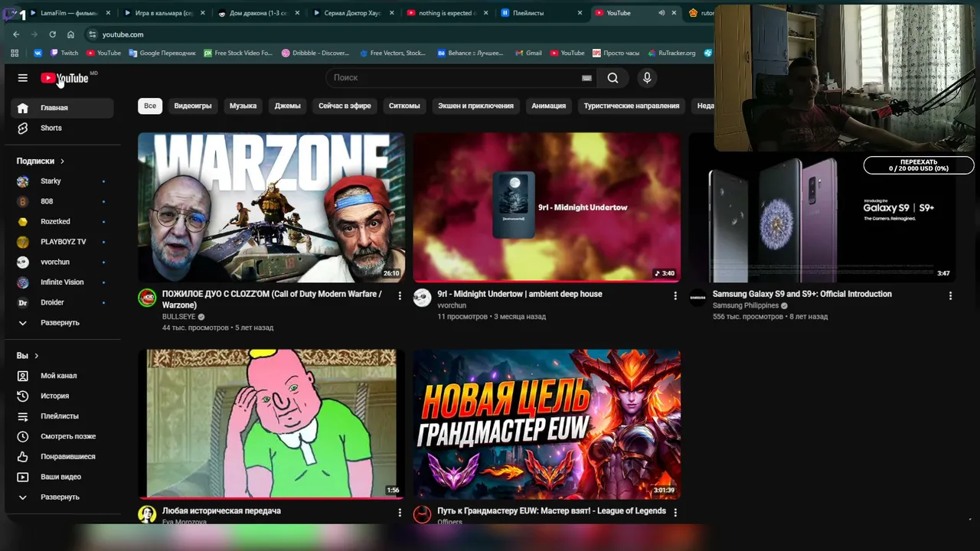Close the nothing is expected tab

(485, 13)
